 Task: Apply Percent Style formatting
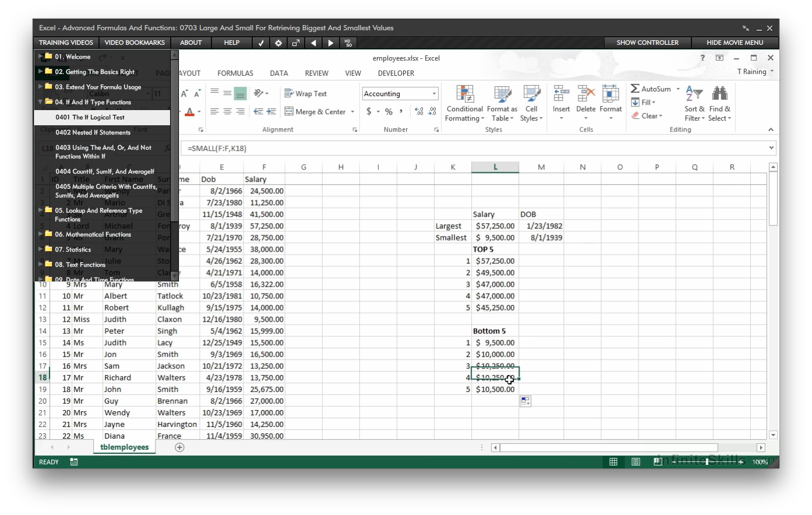click(x=389, y=111)
